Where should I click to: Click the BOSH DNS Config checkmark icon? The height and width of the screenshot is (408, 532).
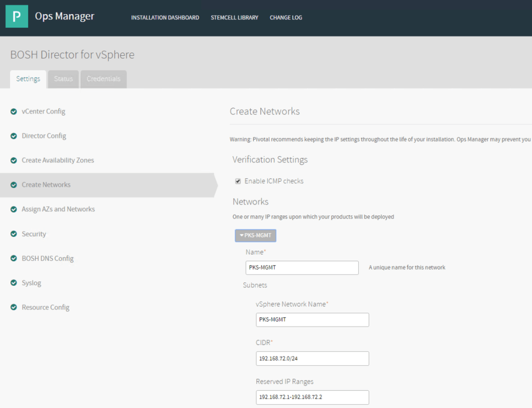(x=14, y=259)
